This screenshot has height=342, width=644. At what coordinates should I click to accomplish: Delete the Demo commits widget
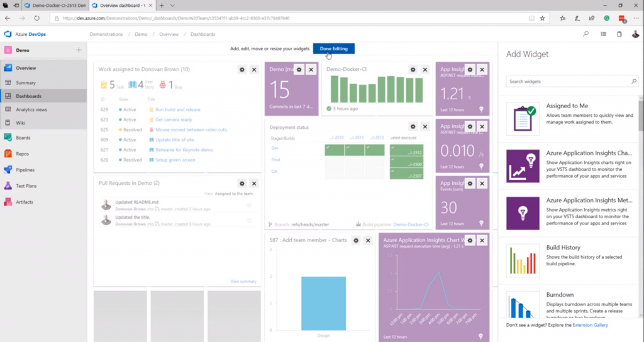click(x=311, y=70)
